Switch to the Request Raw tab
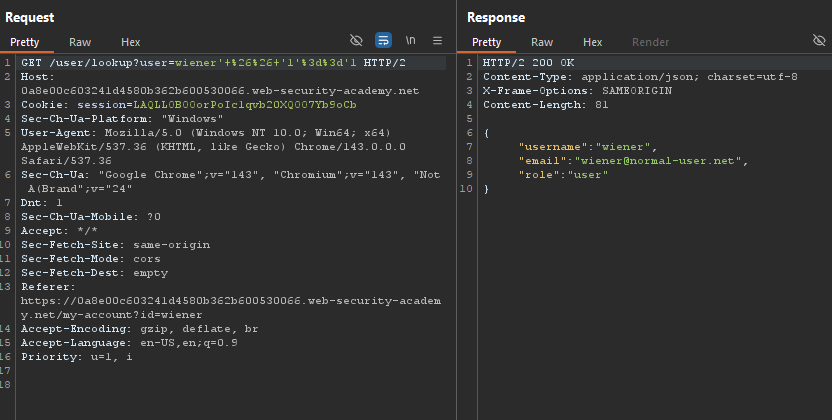Image resolution: width=832 pixels, height=420 pixels. [80, 42]
